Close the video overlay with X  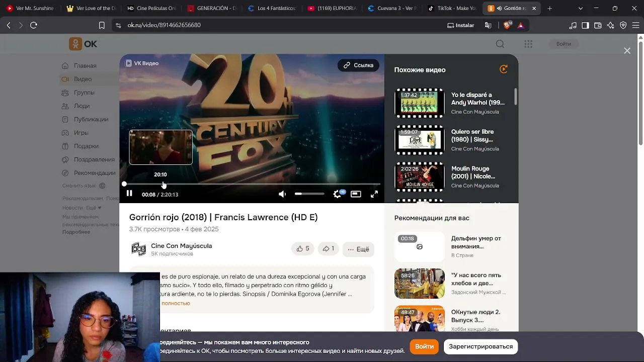click(627, 51)
